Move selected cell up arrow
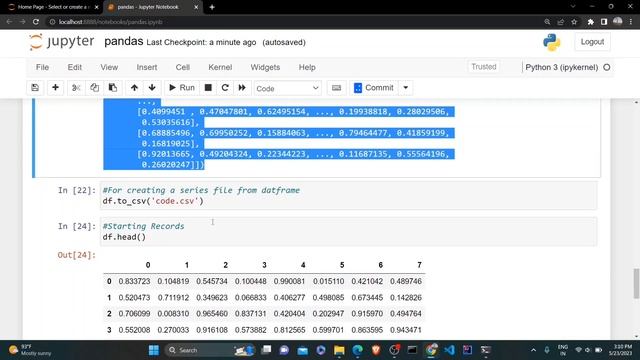 (134, 88)
